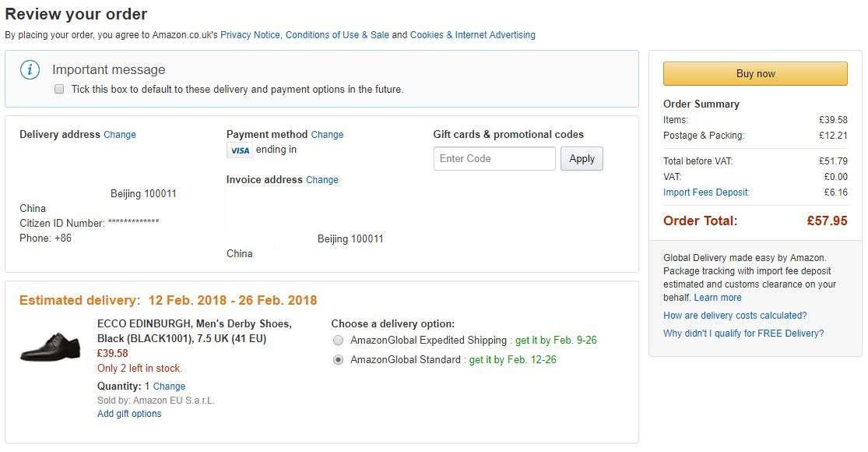Open How are delivery costs calculated link

(735, 316)
